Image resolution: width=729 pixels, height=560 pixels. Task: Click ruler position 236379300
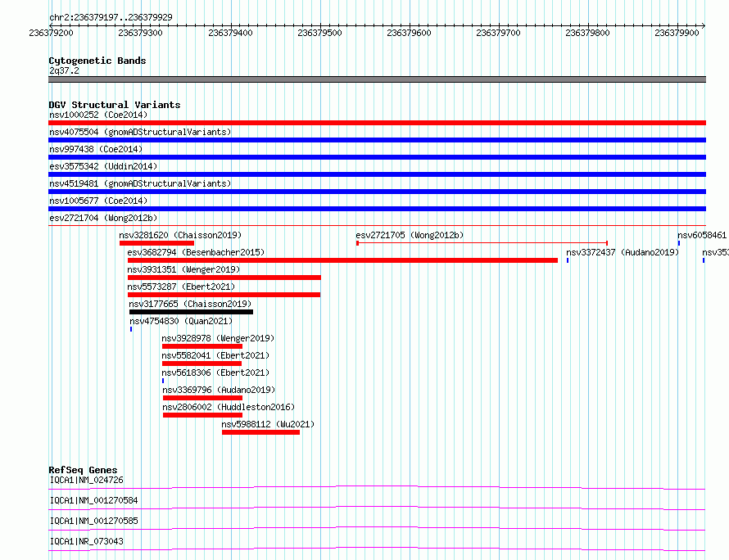140,33
